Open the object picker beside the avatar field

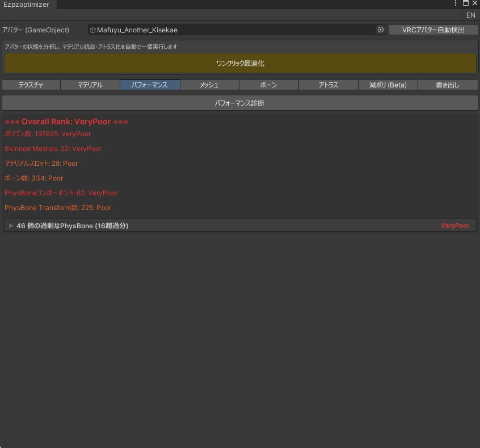[x=380, y=30]
